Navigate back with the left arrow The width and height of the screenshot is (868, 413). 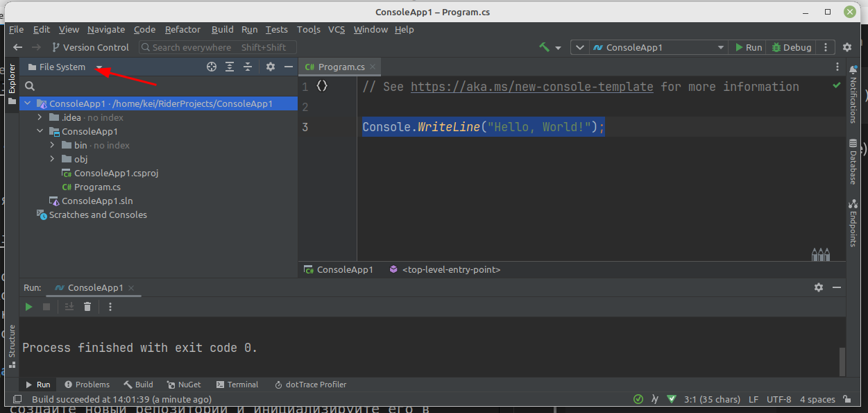tap(18, 47)
